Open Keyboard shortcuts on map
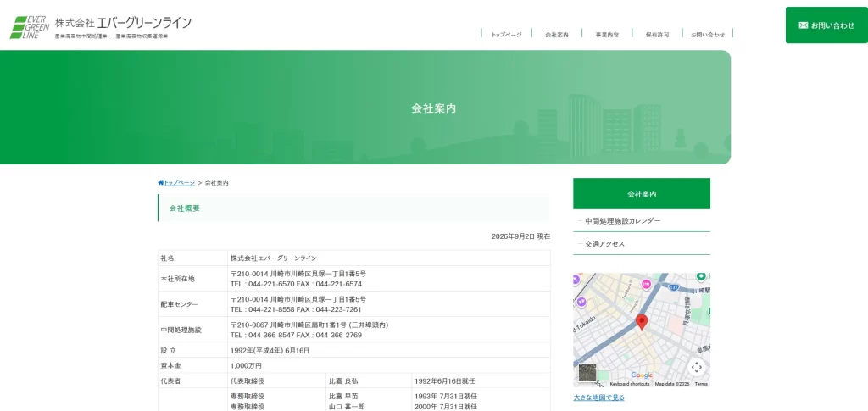Image resolution: width=868 pixels, height=411 pixels. (x=630, y=384)
